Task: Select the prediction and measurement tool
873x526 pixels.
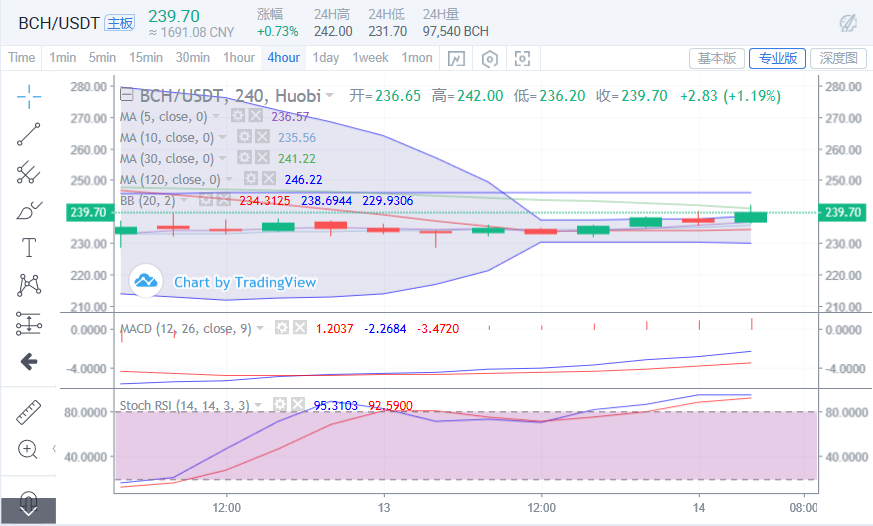Action: tap(28, 323)
